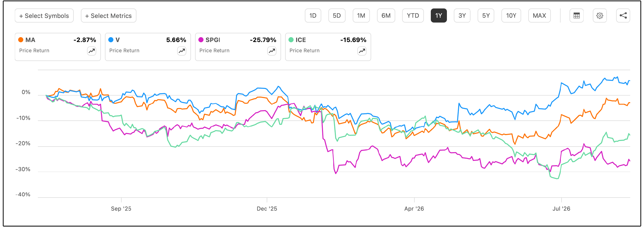This screenshot has width=644, height=227.
Task: Click the ICE card chart-type icon
Action: (362, 51)
